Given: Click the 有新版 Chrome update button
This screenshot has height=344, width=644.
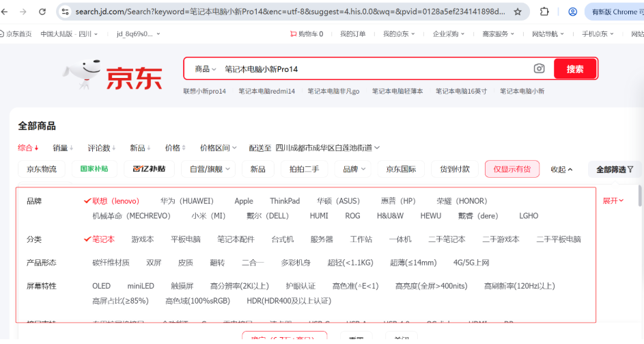Looking at the screenshot, I should click(x=616, y=12).
